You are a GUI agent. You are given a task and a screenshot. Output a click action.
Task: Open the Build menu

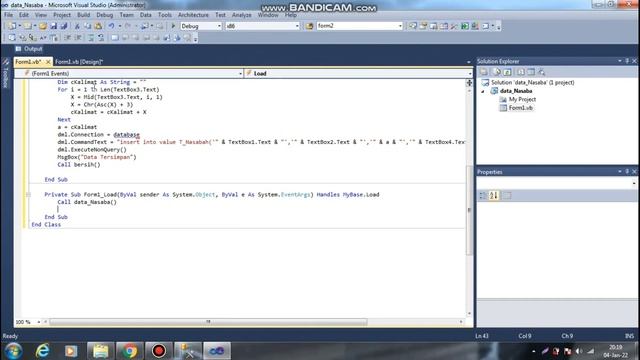point(84,15)
